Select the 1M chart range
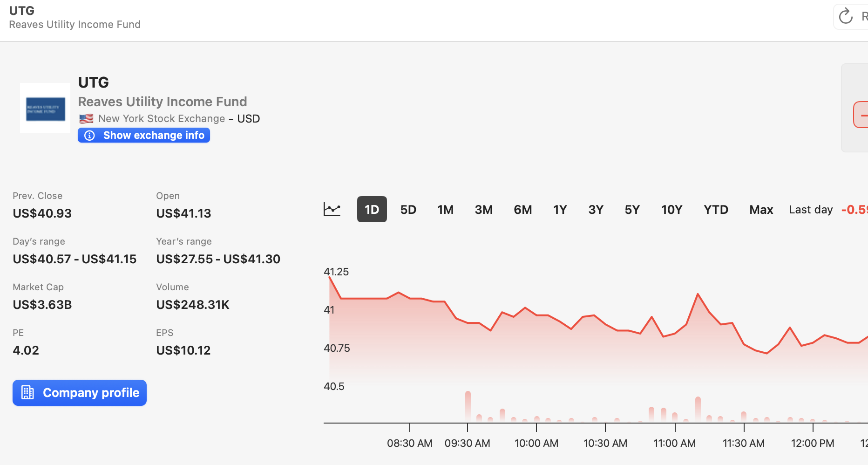The width and height of the screenshot is (868, 465). [x=445, y=209]
